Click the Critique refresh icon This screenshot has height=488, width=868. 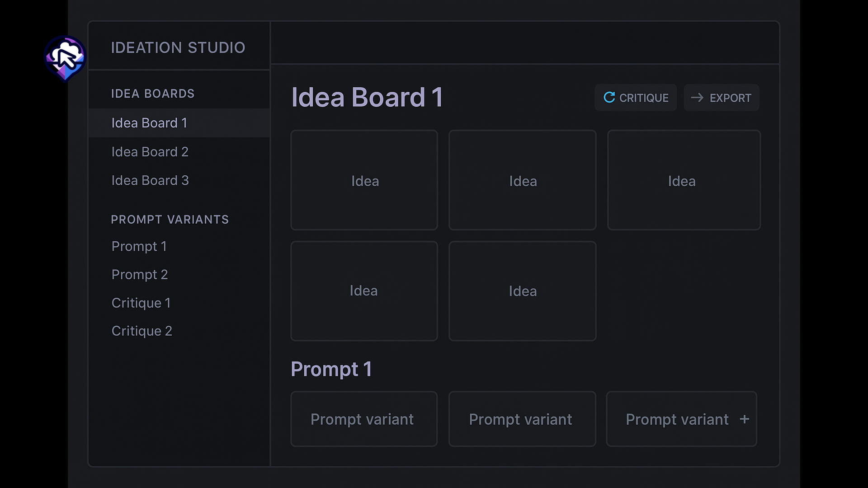coord(609,98)
